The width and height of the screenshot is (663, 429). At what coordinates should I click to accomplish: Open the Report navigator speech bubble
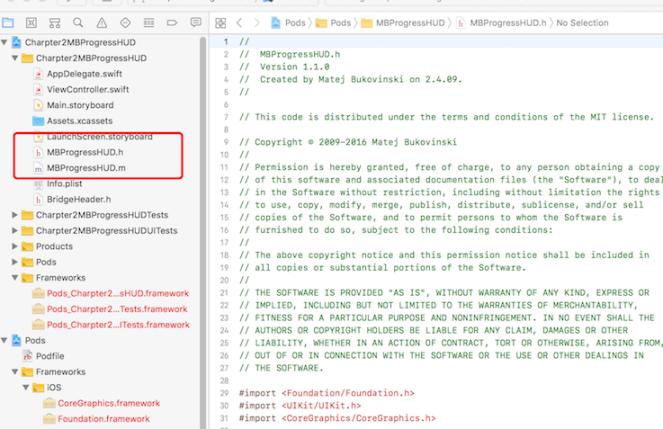point(195,21)
